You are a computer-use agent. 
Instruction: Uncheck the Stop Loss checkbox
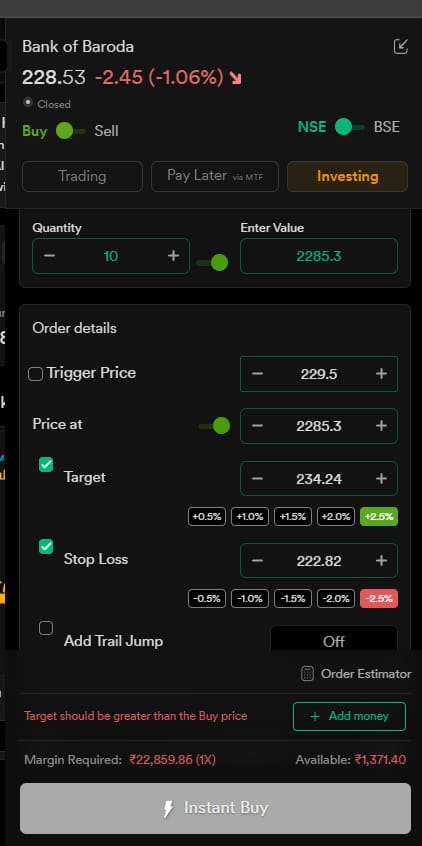(46, 547)
